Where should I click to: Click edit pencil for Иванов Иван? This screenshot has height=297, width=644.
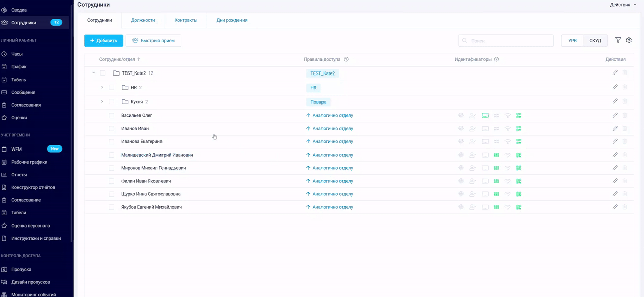tap(615, 128)
